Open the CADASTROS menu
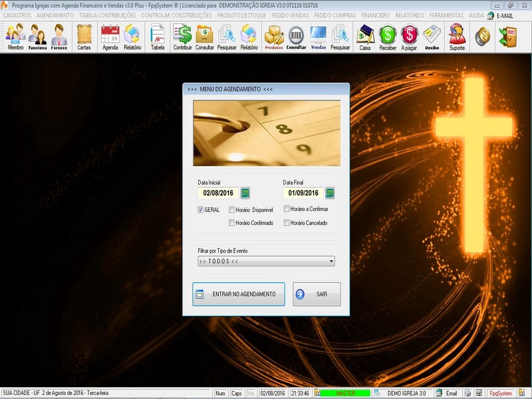The height and width of the screenshot is (399, 532). pyautogui.click(x=17, y=15)
